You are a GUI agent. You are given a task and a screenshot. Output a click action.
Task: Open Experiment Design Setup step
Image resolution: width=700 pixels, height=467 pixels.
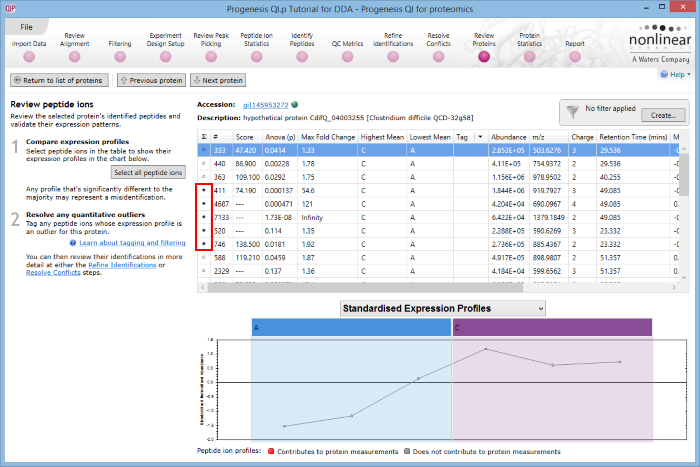pos(166,57)
